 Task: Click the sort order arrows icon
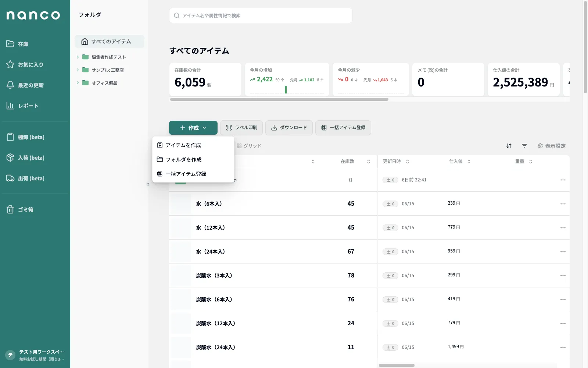pos(509,146)
